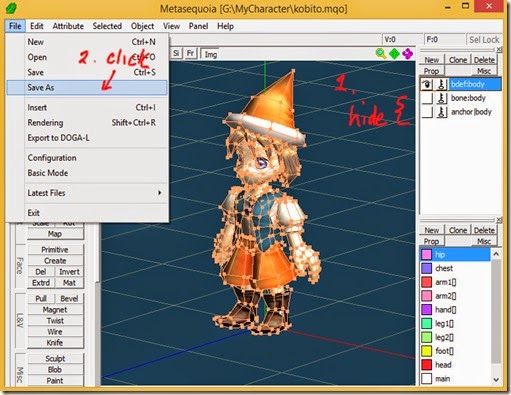511x395 pixels.
Task: Select the Magnet tool button
Action: pos(55,310)
